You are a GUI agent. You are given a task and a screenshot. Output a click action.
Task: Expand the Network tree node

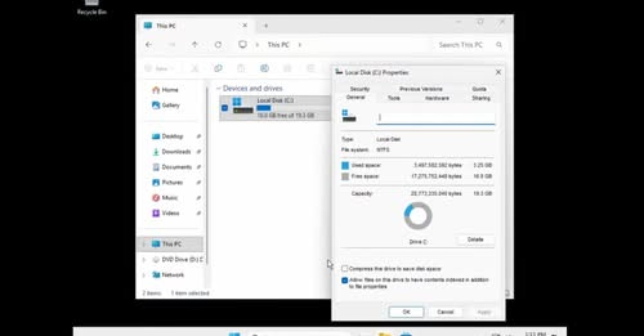click(144, 275)
